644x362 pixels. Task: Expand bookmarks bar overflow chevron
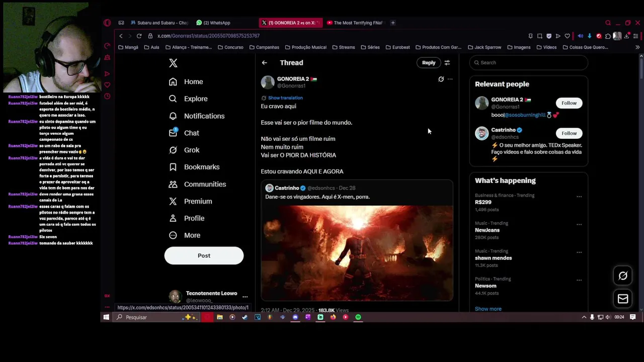pyautogui.click(x=637, y=47)
